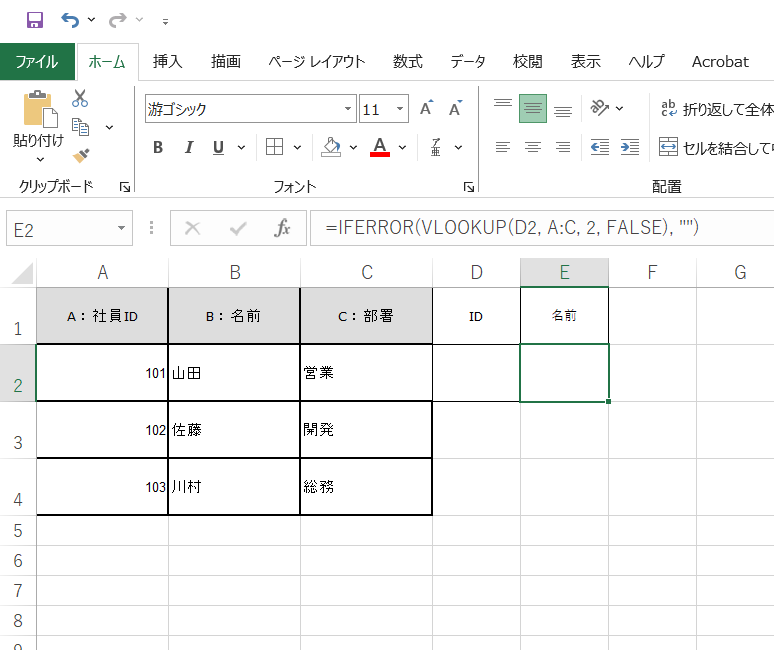The height and width of the screenshot is (650, 774).
Task: Open the font name dropdown 游ゴシック
Action: pyautogui.click(x=349, y=109)
